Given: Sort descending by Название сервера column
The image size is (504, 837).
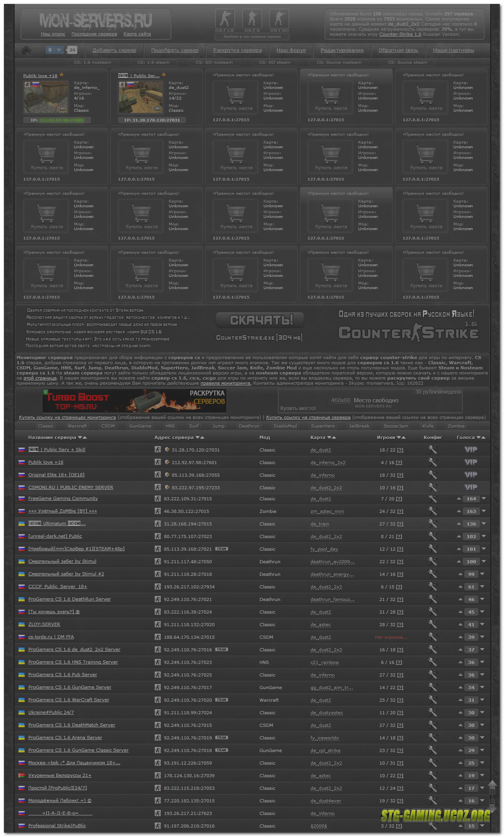Looking at the screenshot, I should pyautogui.click(x=80, y=437).
